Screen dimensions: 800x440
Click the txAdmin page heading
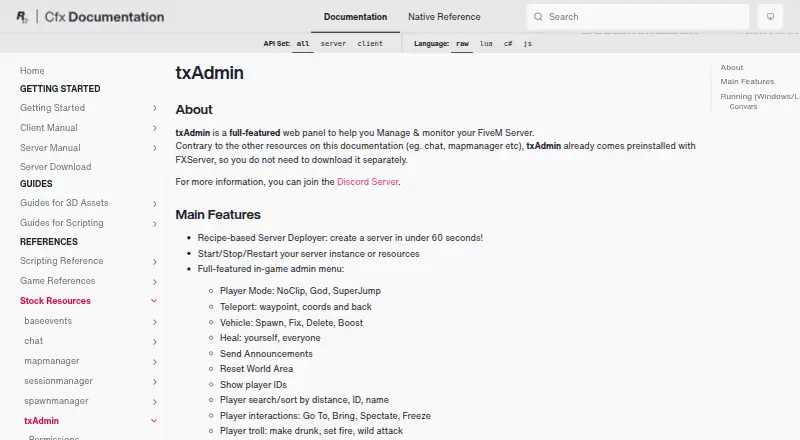pyautogui.click(x=209, y=72)
